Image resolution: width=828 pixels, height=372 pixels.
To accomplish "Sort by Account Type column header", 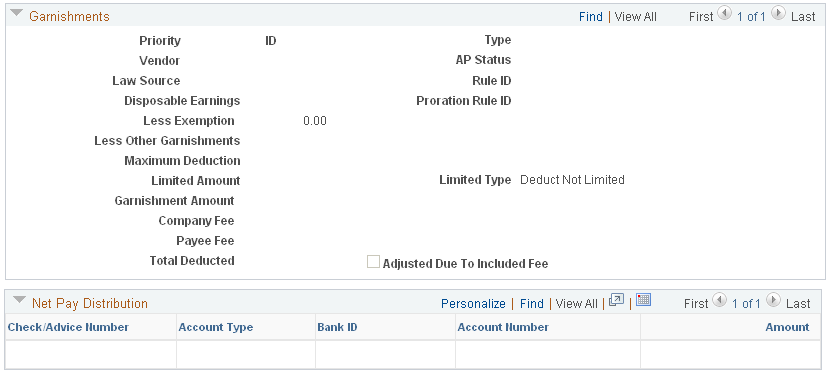I will [x=215, y=327].
